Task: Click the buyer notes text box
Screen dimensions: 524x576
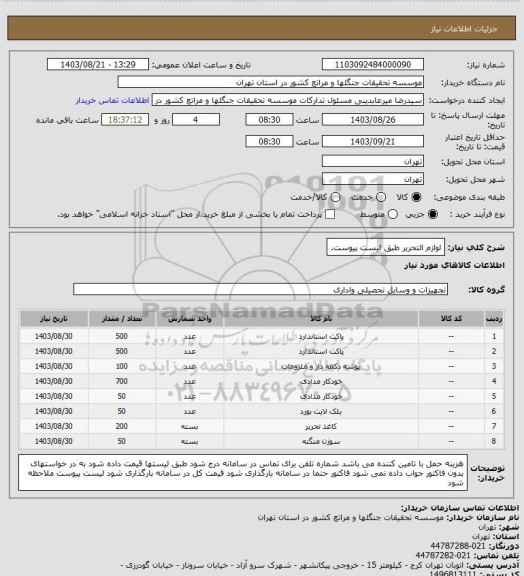Action: click(x=243, y=472)
